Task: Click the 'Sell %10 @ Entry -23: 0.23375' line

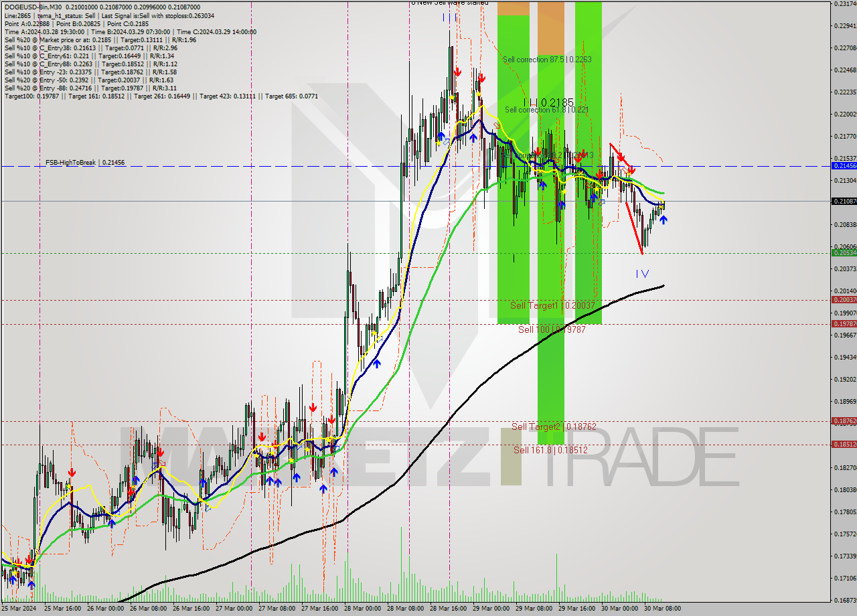Action: [90, 72]
